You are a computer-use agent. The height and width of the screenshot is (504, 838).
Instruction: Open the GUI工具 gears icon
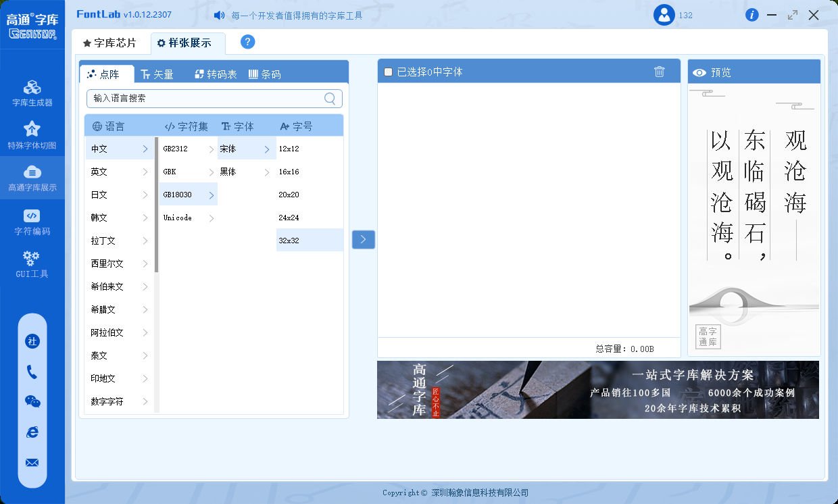pos(32,257)
